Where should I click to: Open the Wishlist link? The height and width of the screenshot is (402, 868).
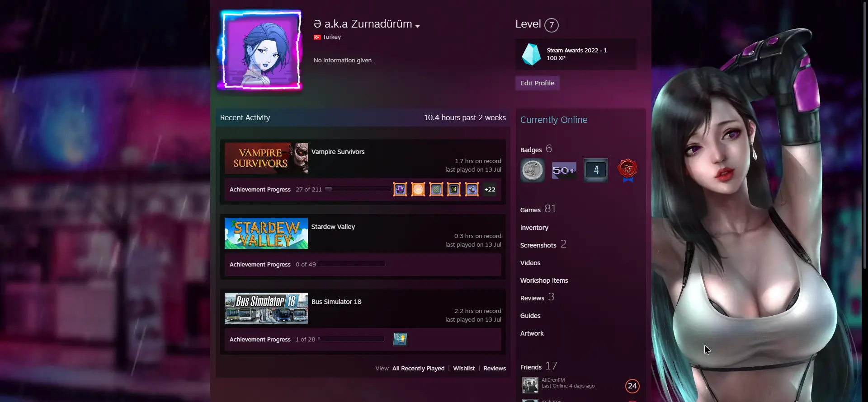(x=464, y=369)
